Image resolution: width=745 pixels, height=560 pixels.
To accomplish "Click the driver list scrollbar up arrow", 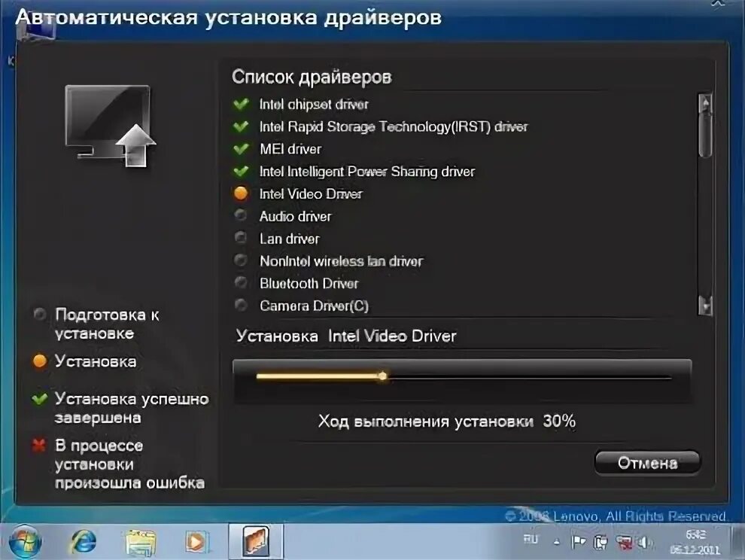I will pos(705,102).
